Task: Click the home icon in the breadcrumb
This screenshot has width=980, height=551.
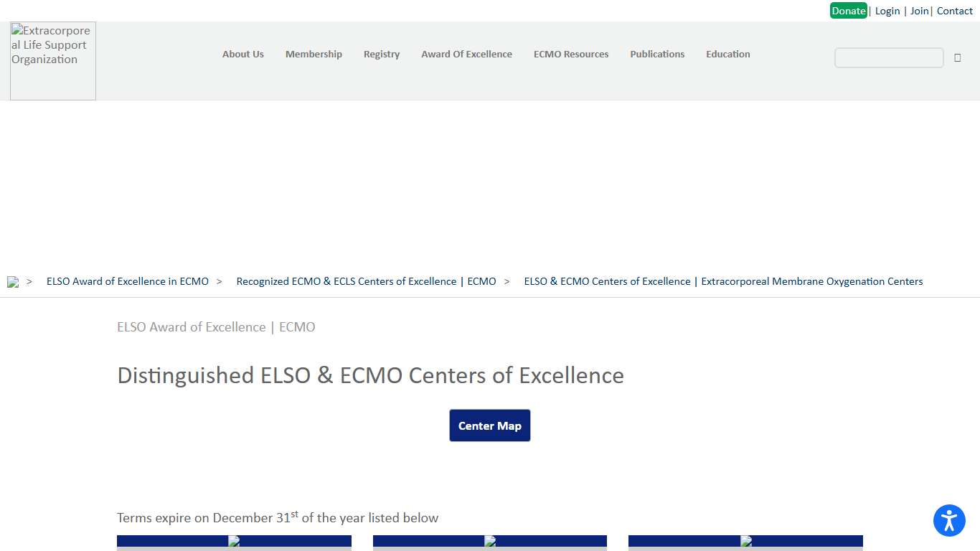Action: (13, 281)
